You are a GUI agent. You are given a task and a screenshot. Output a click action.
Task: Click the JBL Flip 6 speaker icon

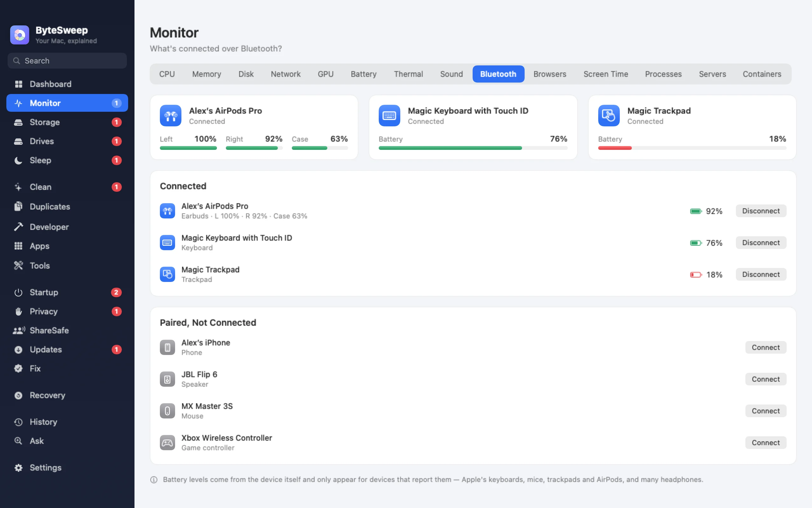167,379
